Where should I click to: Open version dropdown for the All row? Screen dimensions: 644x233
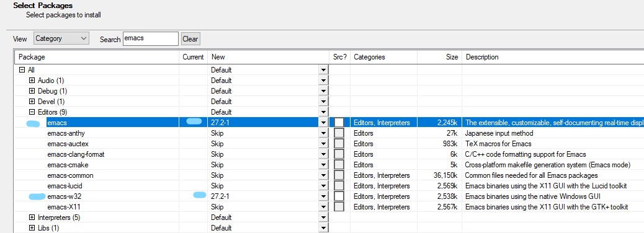click(324, 70)
